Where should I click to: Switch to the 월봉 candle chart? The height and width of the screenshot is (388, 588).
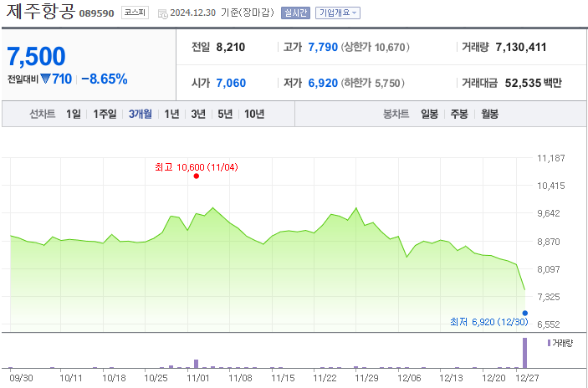click(490, 114)
